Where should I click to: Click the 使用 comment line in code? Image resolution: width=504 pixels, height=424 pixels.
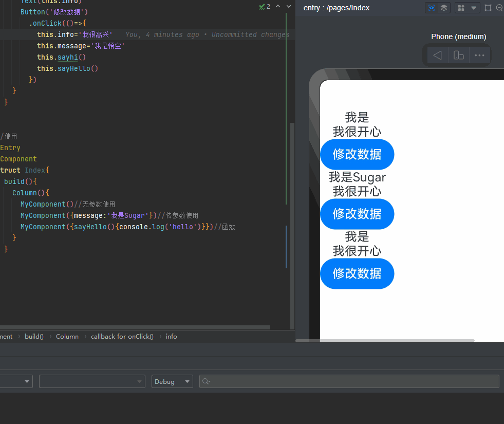(x=9, y=136)
